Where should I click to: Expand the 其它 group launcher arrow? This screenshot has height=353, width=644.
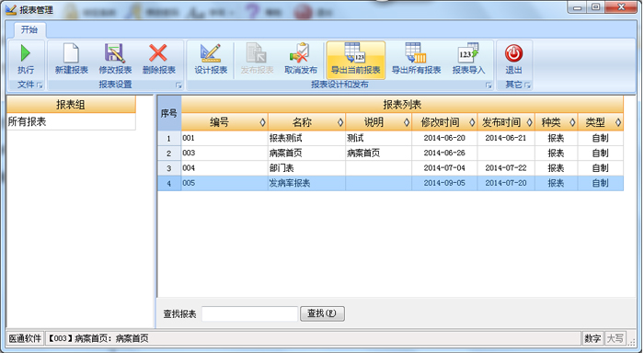[528, 85]
